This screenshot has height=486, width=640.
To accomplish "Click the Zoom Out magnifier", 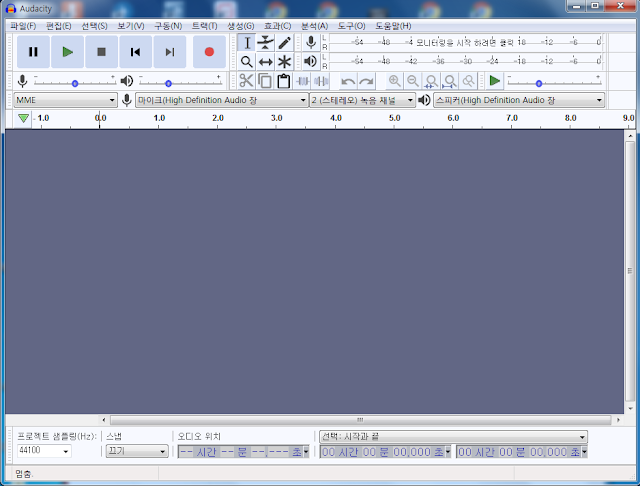I will [x=413, y=81].
